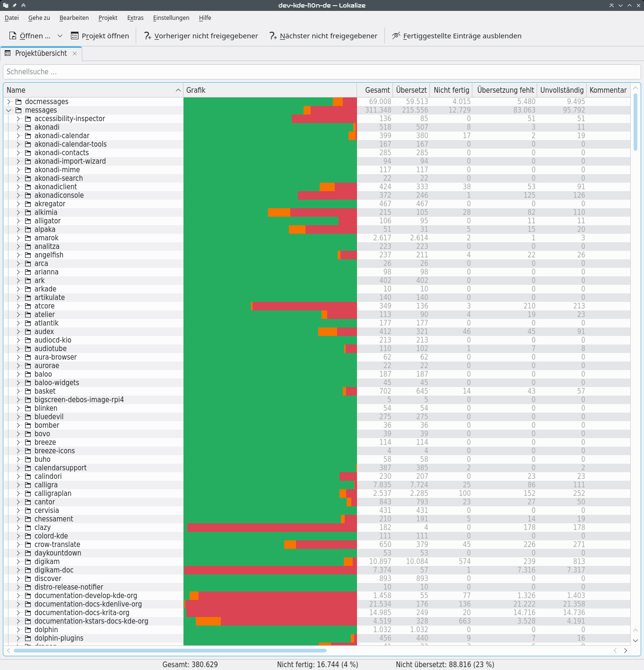The height and width of the screenshot is (670, 644).
Task: Select the documentation-kstars-docs-kde-org row
Action: [317, 621]
